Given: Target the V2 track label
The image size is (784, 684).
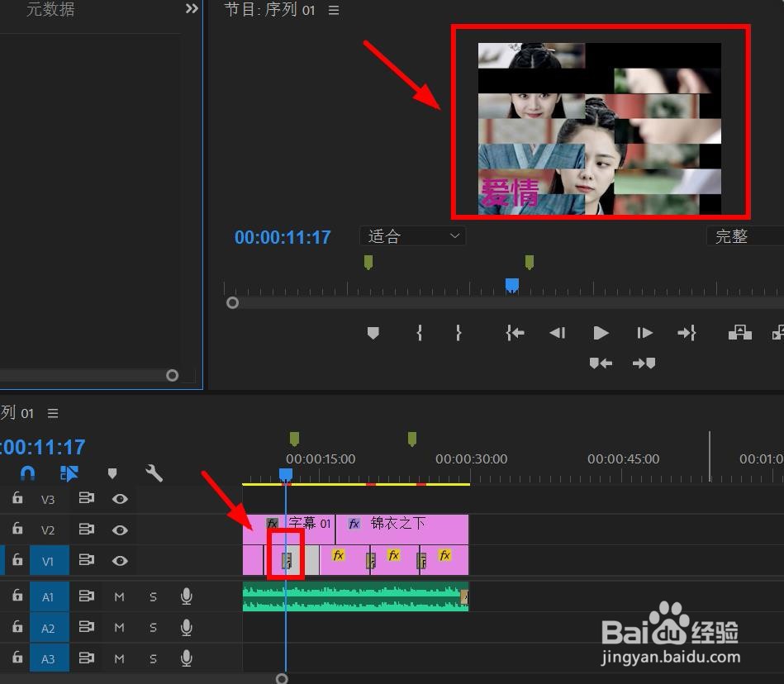Looking at the screenshot, I should point(48,530).
